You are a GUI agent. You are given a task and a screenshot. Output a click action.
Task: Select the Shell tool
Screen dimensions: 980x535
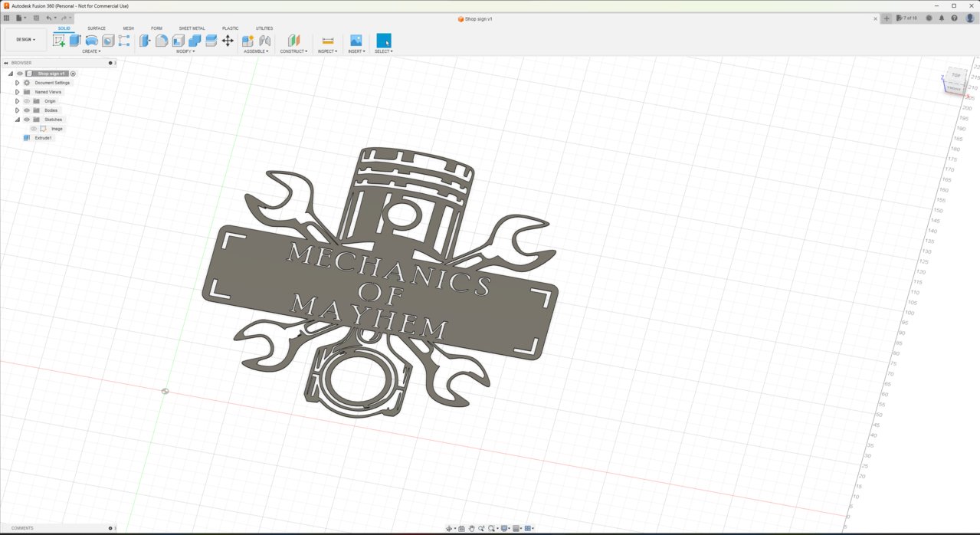click(x=179, y=41)
